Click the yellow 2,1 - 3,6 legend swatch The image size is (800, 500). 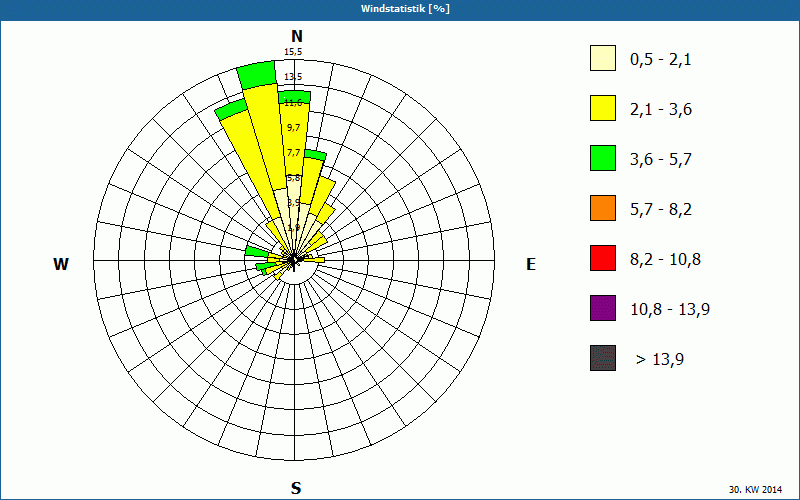[x=603, y=108]
